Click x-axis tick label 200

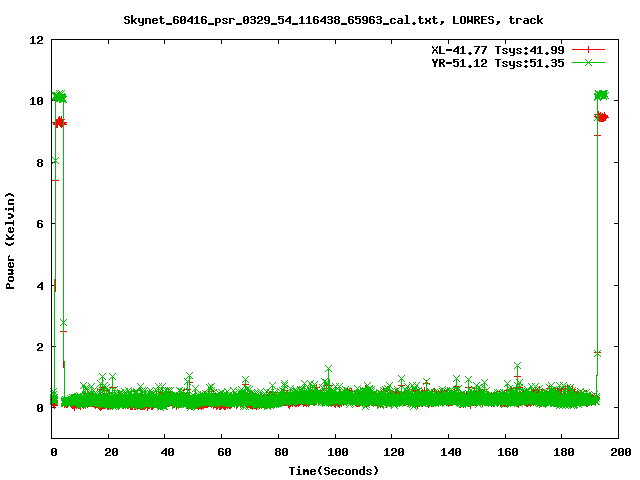[620, 452]
